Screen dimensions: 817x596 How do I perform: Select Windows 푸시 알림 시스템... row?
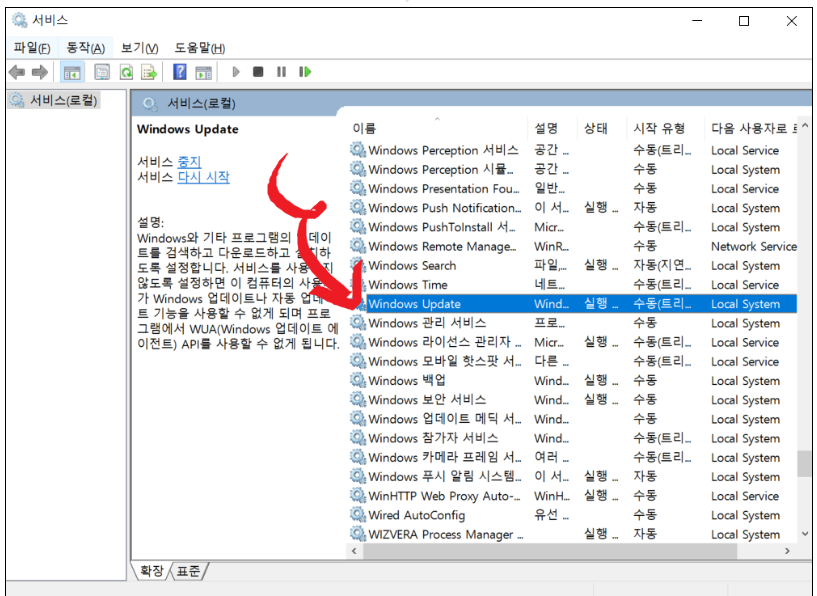click(x=573, y=477)
